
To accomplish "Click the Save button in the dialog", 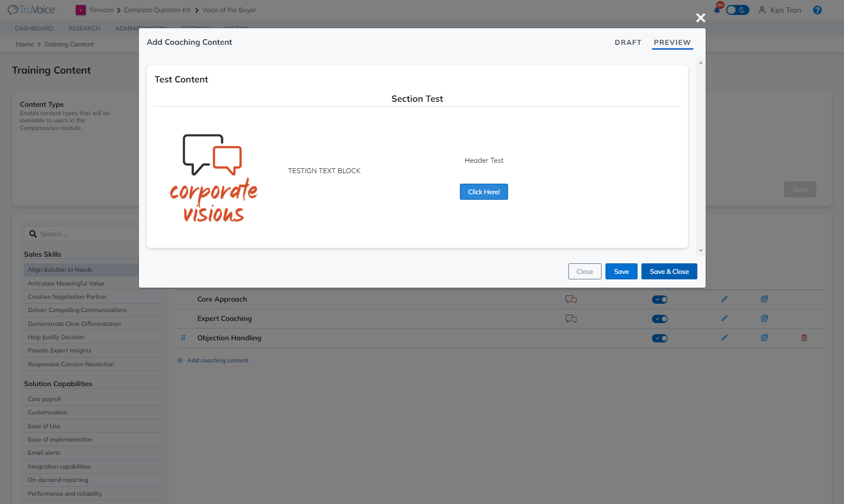I will (622, 272).
